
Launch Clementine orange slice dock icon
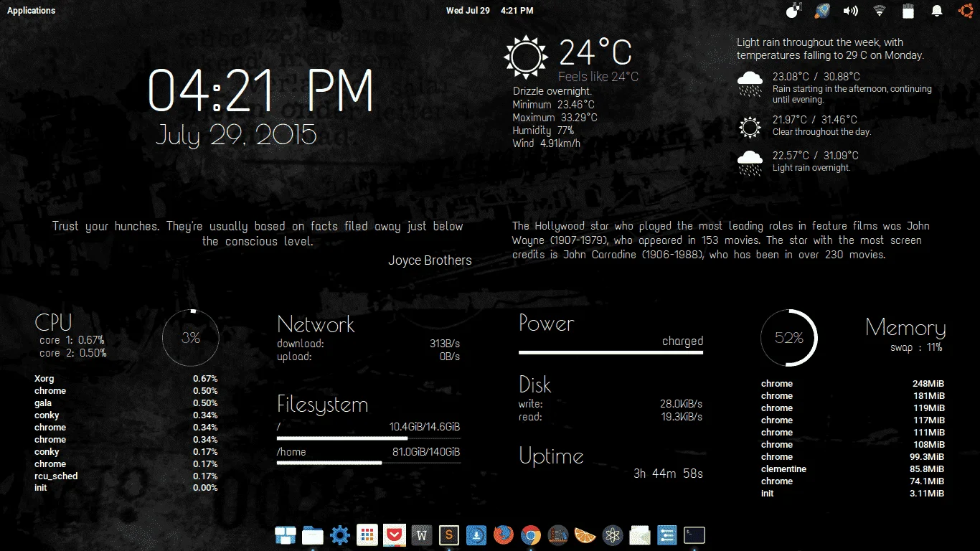click(x=585, y=535)
